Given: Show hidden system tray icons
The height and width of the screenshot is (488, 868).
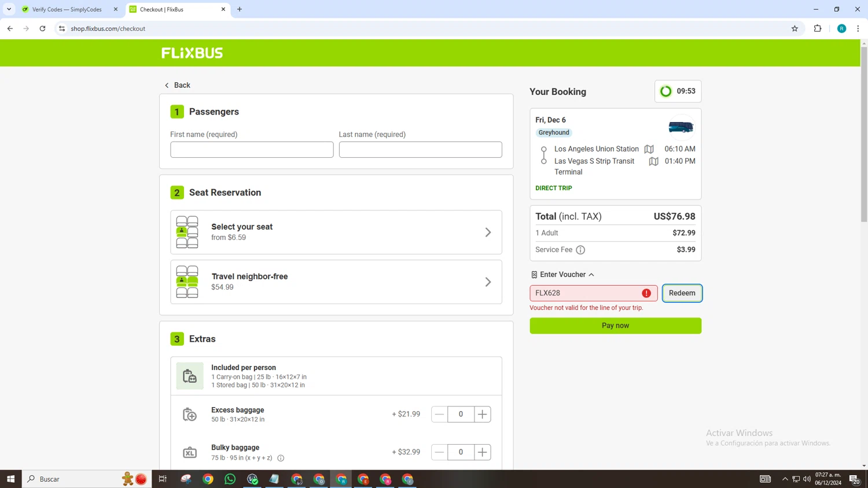Looking at the screenshot, I should tap(785, 479).
